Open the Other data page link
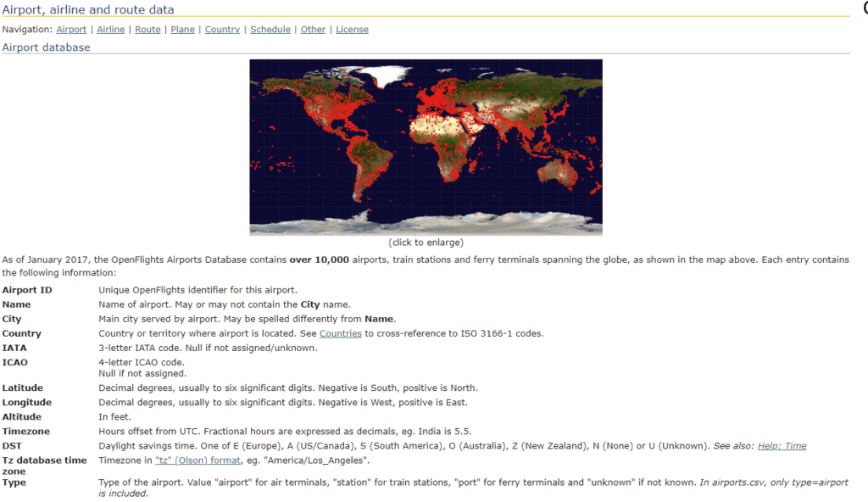 pyautogui.click(x=313, y=29)
